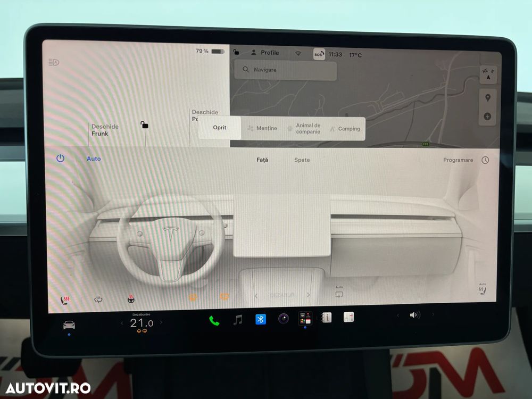This screenshot has height=399, width=532.
Task: Toggle passenger Auto seat heater icon
Action: 483,289
